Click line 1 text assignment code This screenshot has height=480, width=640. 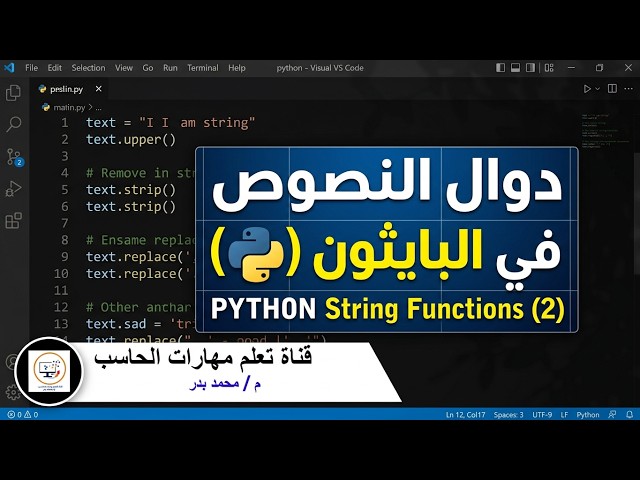(x=170, y=122)
